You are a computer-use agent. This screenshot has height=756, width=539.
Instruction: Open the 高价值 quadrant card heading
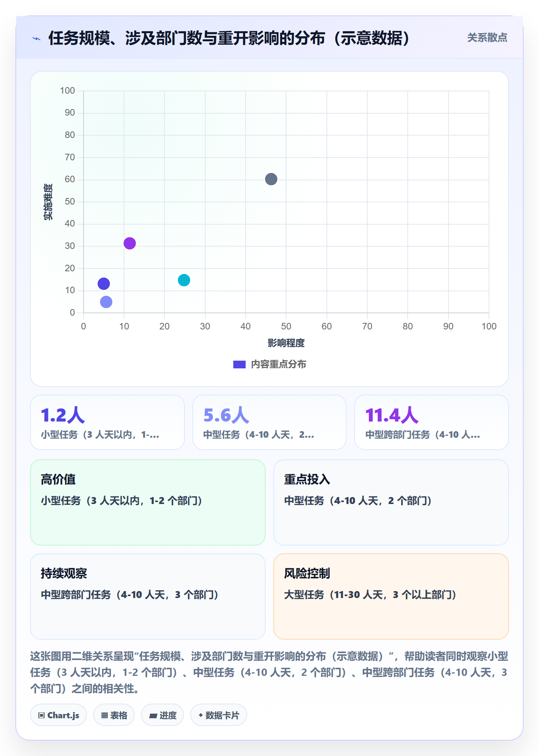click(x=58, y=479)
